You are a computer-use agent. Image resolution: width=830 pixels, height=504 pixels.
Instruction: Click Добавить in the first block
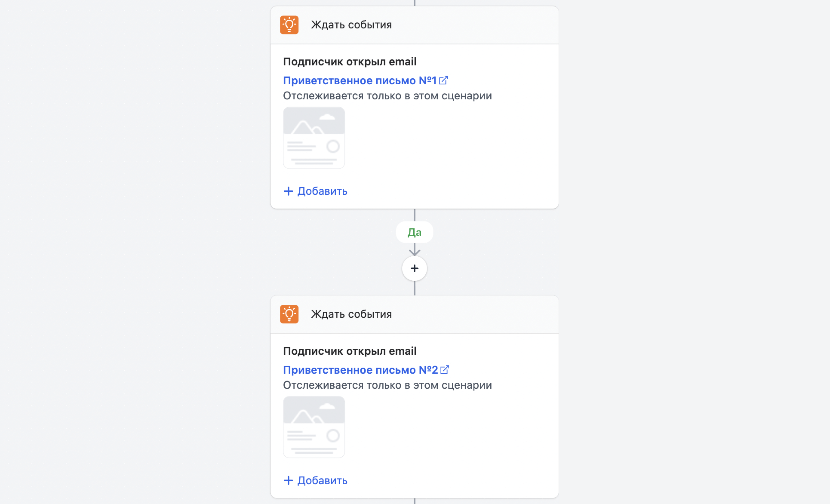[322, 191]
